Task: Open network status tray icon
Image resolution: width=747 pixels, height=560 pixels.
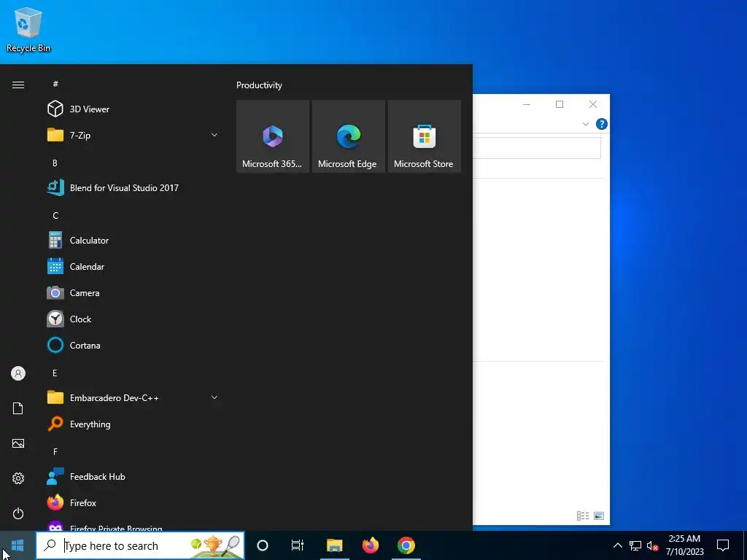Action: 635,545
